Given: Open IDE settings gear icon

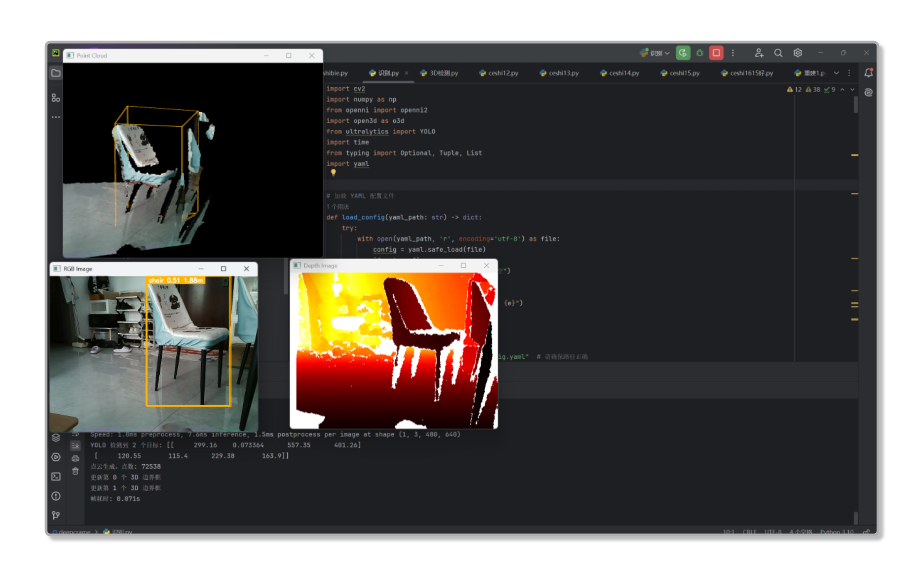Looking at the screenshot, I should click(x=797, y=53).
